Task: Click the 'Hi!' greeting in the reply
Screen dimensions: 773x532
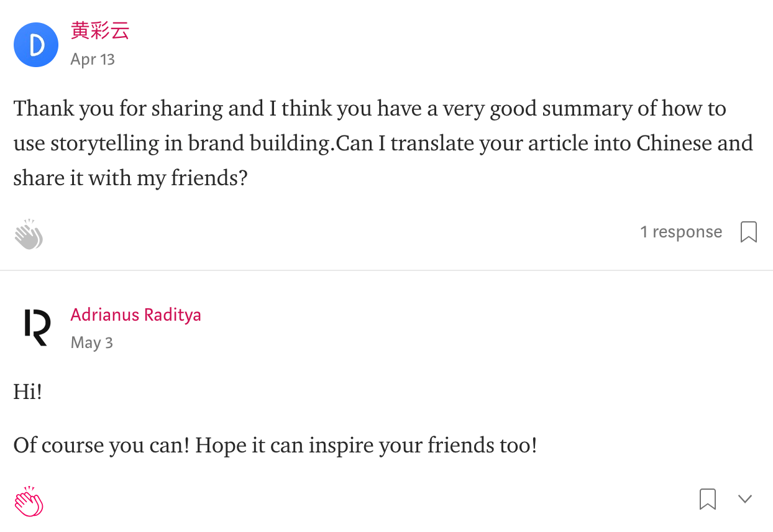Action: point(28,392)
